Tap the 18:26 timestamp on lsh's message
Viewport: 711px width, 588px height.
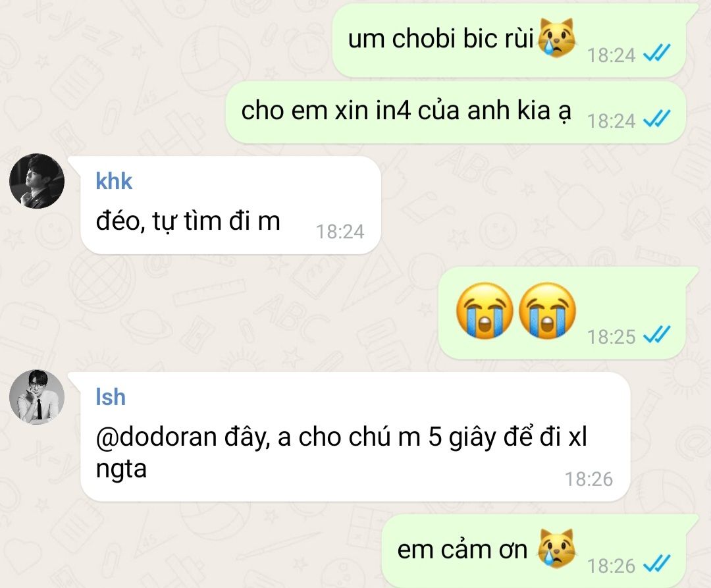point(589,479)
